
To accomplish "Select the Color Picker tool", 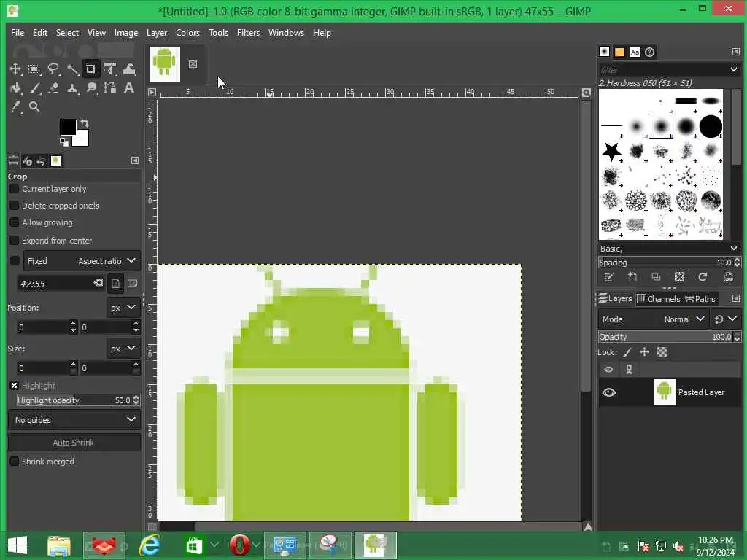I will (x=15, y=106).
